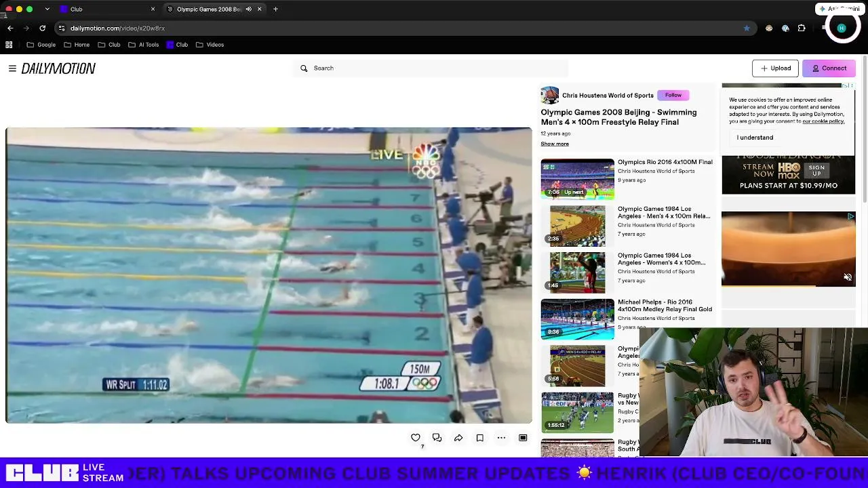The height and width of the screenshot is (488, 868).
Task: Mute the Olympic Games tab audio
Action: click(x=248, y=9)
